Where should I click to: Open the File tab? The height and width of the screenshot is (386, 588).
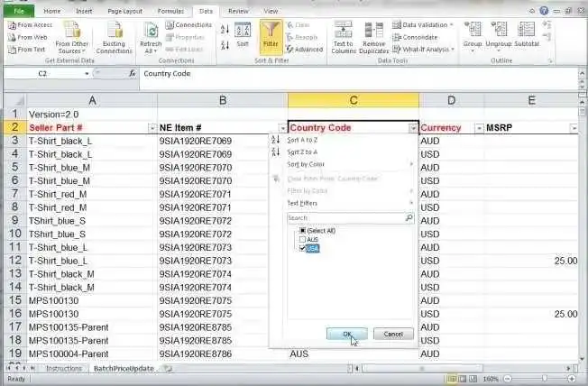(18, 11)
